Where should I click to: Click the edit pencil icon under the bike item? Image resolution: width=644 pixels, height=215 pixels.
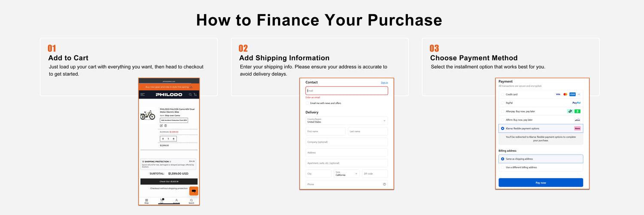coord(161,126)
